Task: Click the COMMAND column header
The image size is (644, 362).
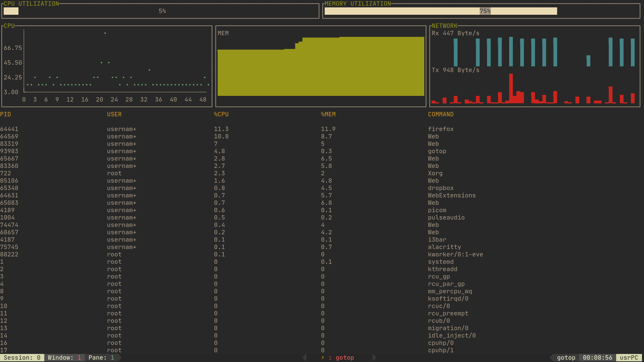Action: 440,114
